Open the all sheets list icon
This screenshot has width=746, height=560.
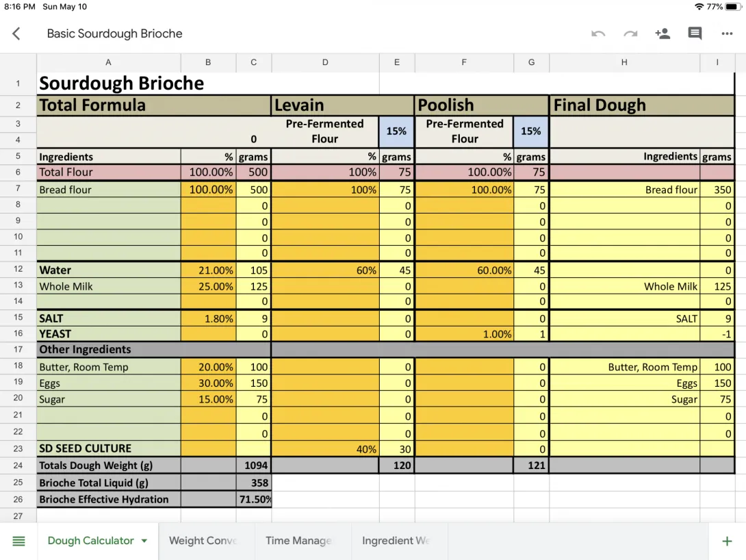click(x=18, y=542)
